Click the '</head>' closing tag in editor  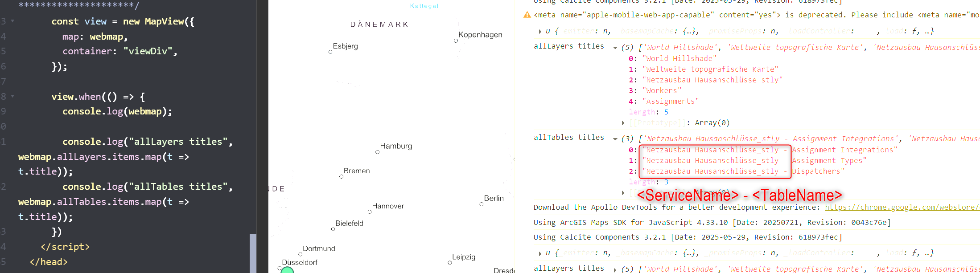(49, 262)
